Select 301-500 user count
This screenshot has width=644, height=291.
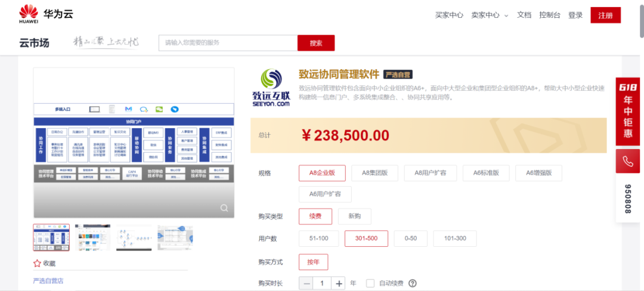[x=366, y=239]
